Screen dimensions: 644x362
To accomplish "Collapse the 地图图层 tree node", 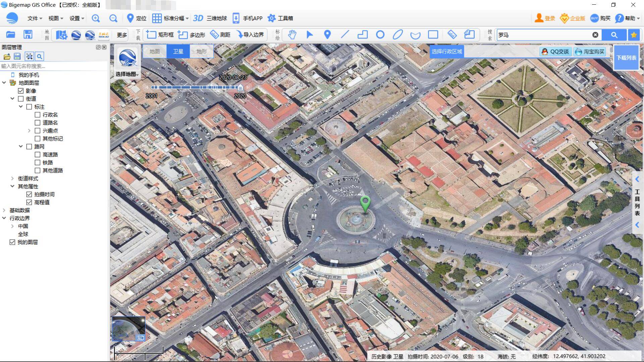I will 4,82.
